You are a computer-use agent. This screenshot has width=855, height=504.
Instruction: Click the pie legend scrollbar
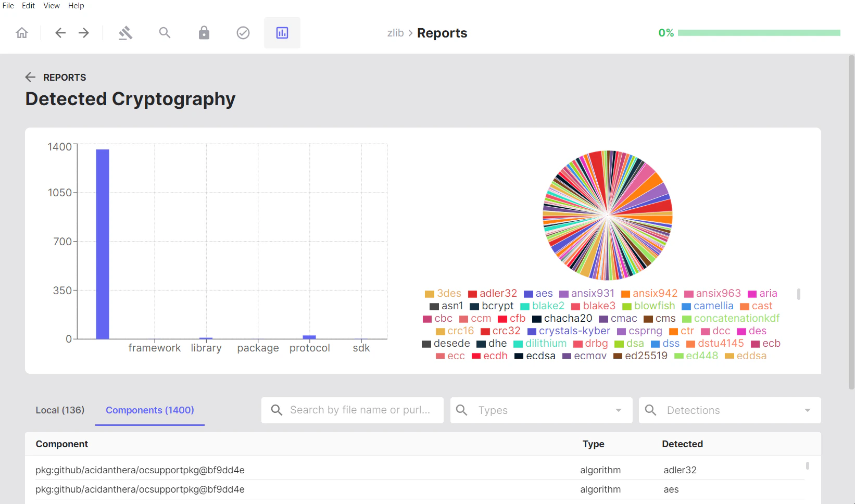point(799,294)
